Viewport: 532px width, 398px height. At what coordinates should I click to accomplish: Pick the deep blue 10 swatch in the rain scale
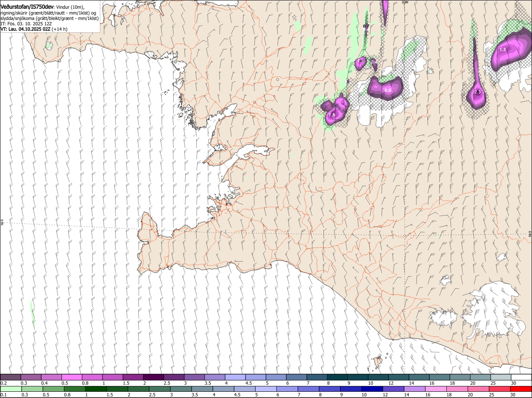point(372,389)
